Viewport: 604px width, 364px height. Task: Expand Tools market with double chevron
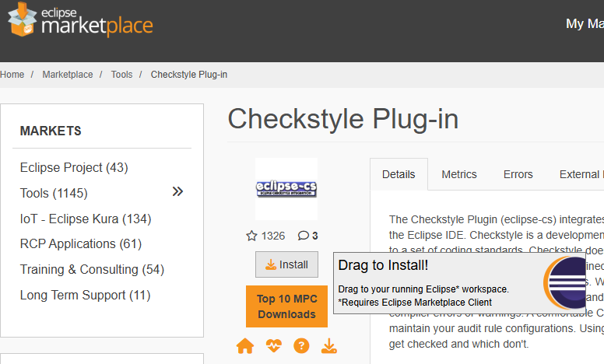point(177,191)
